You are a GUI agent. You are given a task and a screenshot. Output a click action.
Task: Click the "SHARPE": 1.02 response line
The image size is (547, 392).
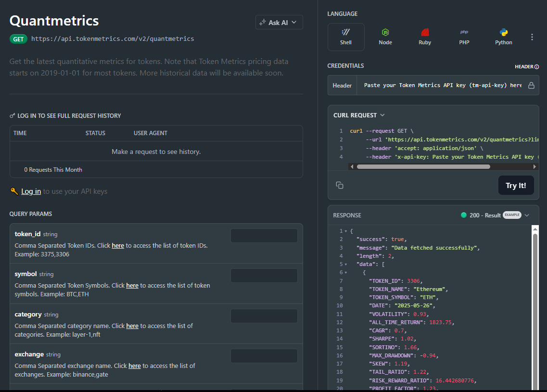pyautogui.click(x=393, y=339)
